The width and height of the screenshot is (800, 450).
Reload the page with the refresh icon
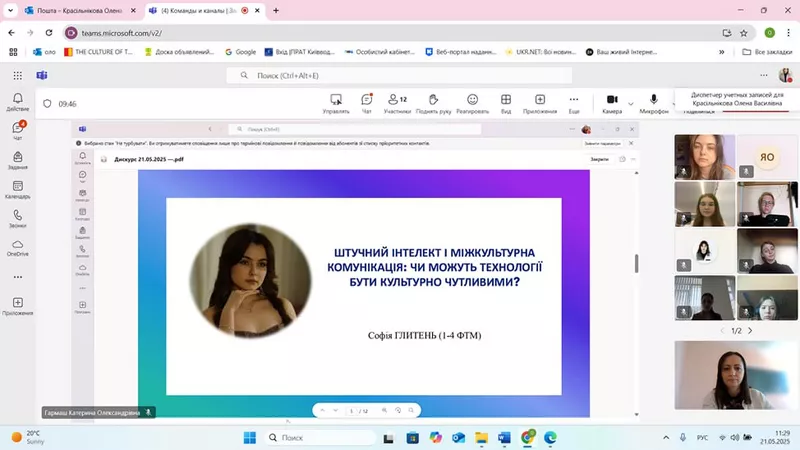click(49, 33)
